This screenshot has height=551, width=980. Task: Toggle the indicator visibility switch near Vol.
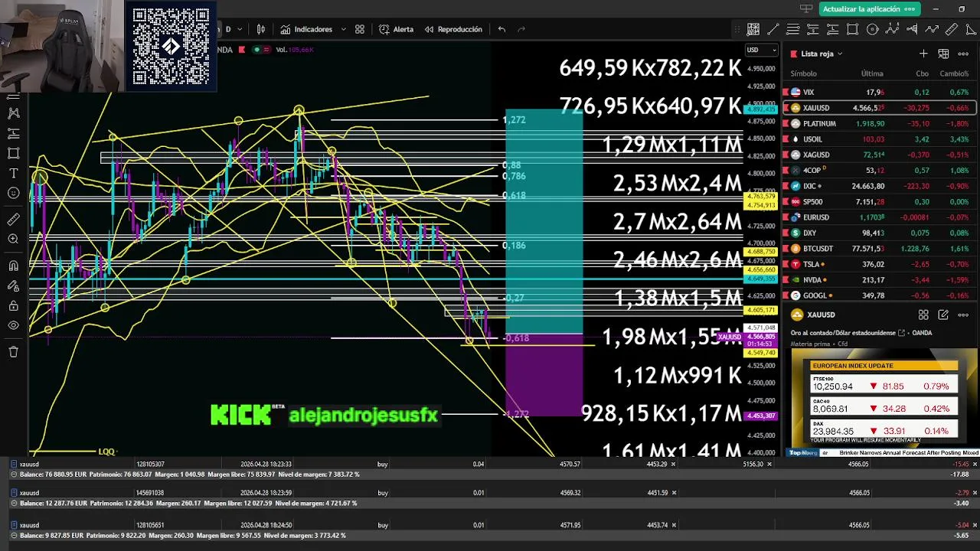[x=263, y=50]
